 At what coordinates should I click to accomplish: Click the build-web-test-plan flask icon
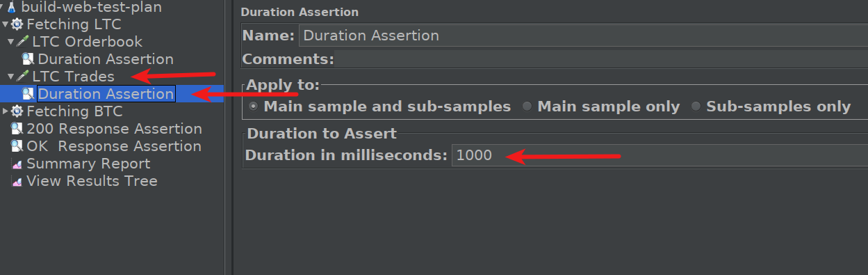[11, 8]
